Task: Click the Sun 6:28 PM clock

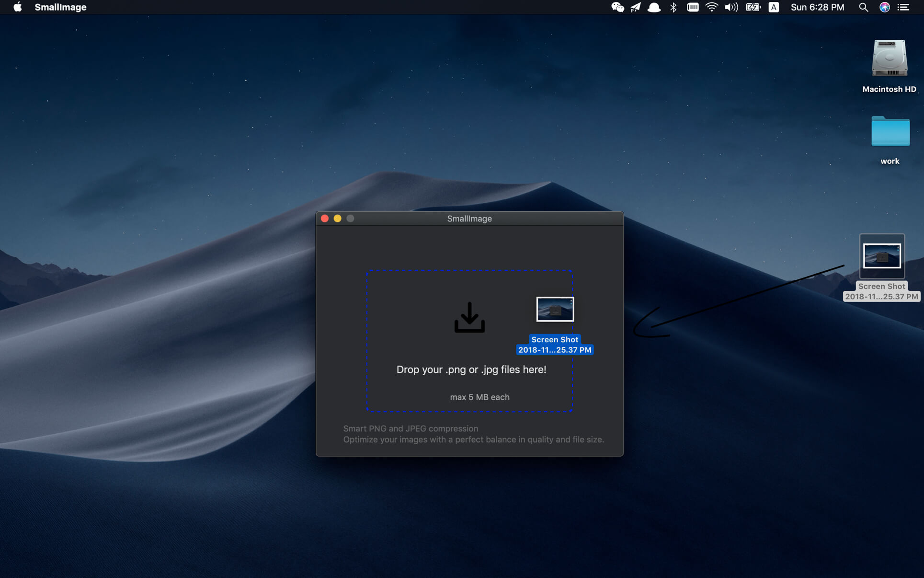Action: 817,7
